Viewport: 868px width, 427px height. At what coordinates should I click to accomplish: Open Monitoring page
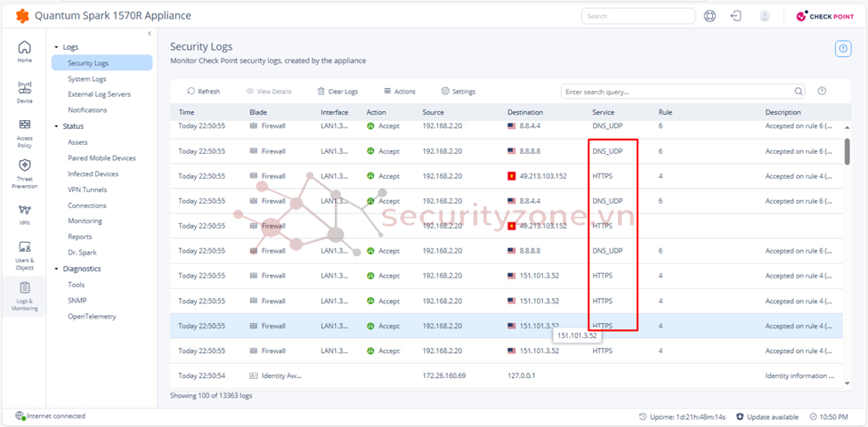pyautogui.click(x=85, y=221)
